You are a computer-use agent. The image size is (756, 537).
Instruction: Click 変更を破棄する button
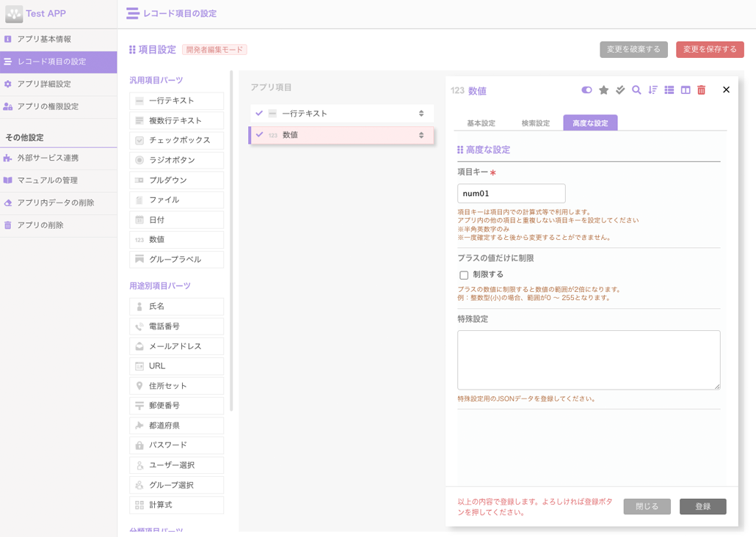point(633,49)
